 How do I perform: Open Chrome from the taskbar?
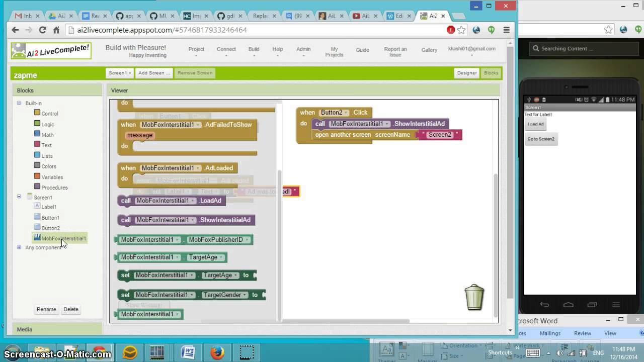99,352
